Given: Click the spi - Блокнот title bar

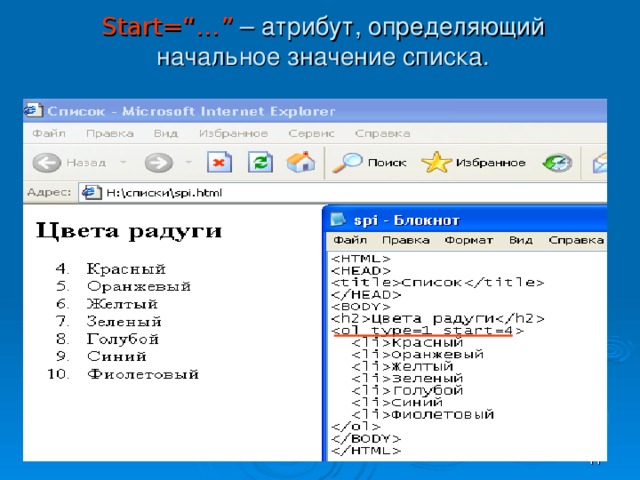Looking at the screenshot, I should pyautogui.click(x=465, y=220).
